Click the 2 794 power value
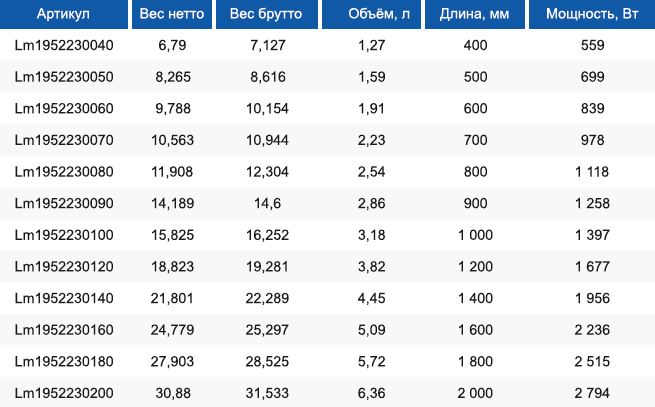The height and width of the screenshot is (407, 655). click(592, 393)
